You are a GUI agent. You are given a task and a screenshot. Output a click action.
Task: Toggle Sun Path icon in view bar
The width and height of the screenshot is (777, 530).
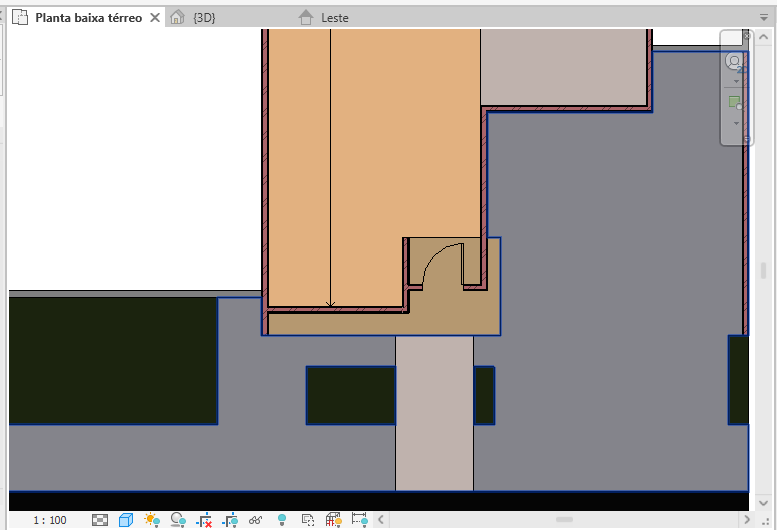point(152,520)
